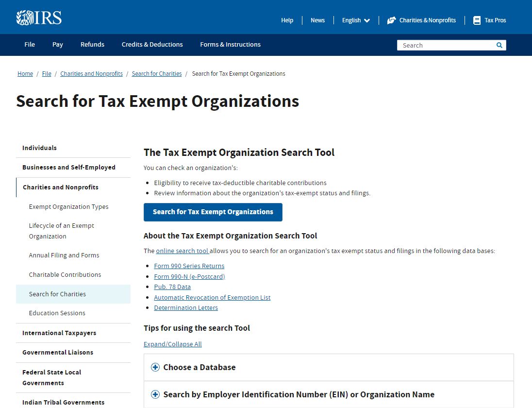Click the Review information about tax-exempt status bullet
The image size is (532, 408).
(262, 193)
